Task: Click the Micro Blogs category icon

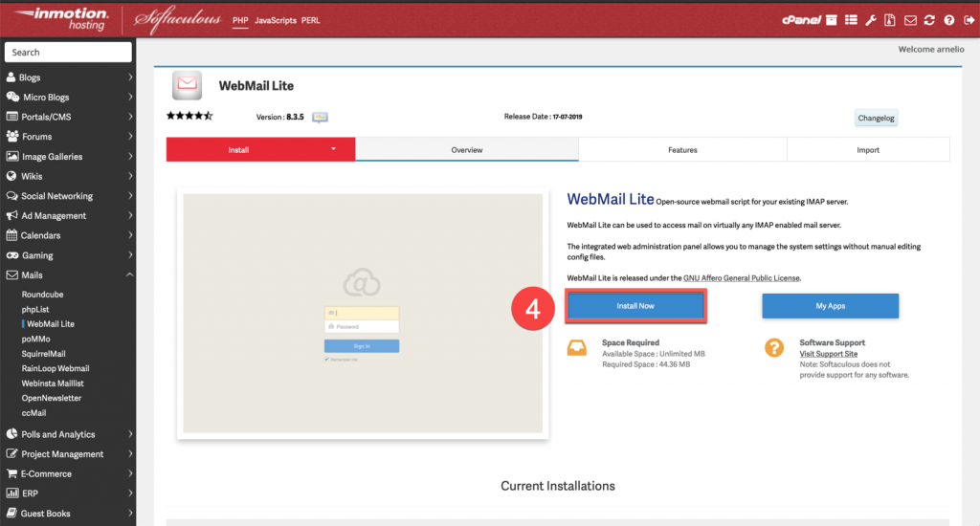Action: pyautogui.click(x=12, y=97)
